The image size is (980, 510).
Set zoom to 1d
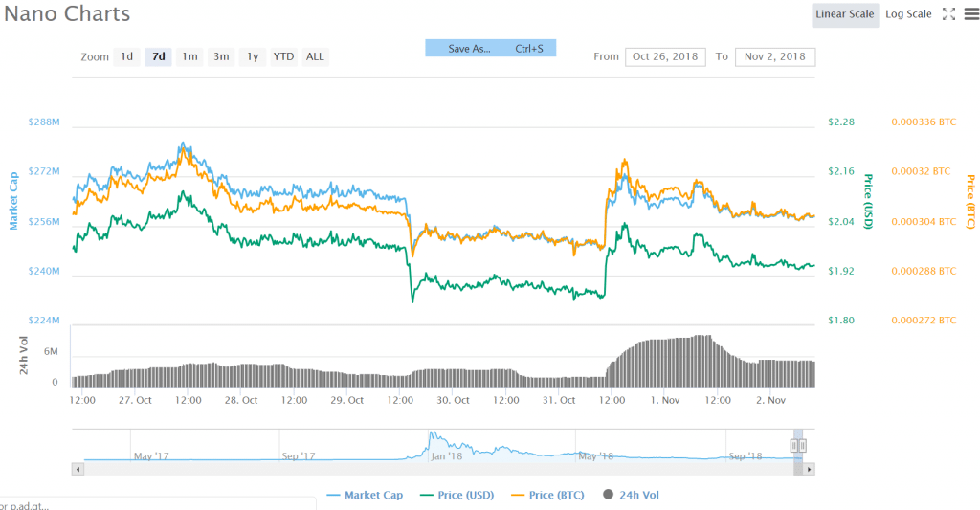(x=126, y=56)
